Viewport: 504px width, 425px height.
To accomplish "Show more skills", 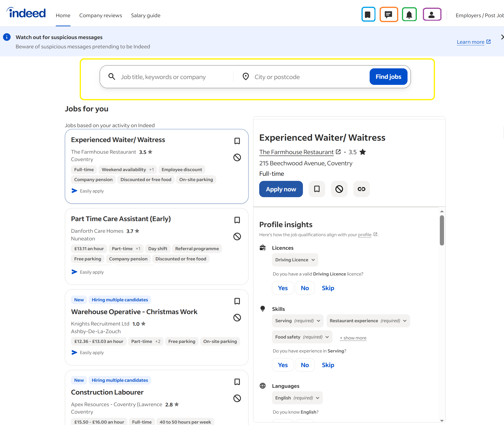I will pos(353,338).
